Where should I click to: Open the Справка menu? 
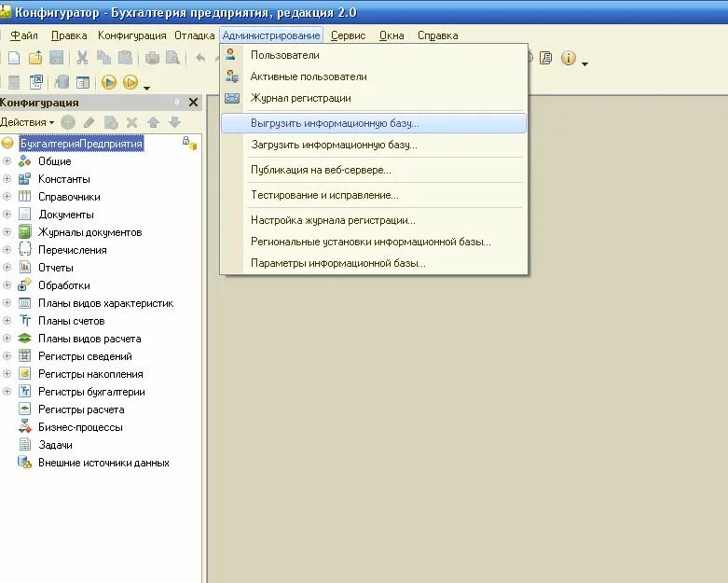(438, 35)
